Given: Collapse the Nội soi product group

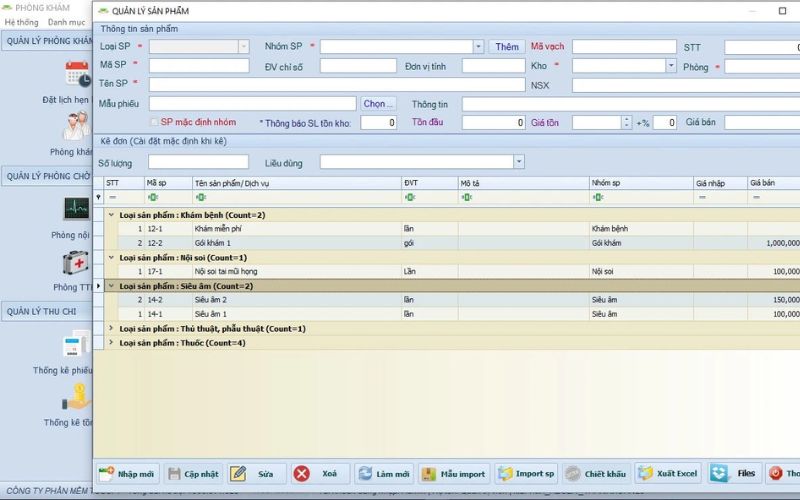Looking at the screenshot, I should click(x=111, y=258).
